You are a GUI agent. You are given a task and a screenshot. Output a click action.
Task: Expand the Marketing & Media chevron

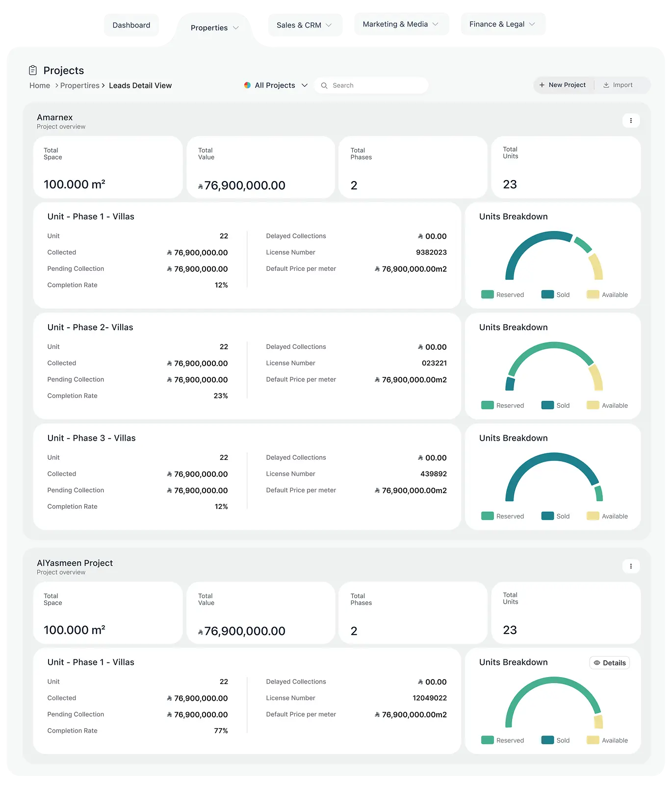pyautogui.click(x=435, y=24)
